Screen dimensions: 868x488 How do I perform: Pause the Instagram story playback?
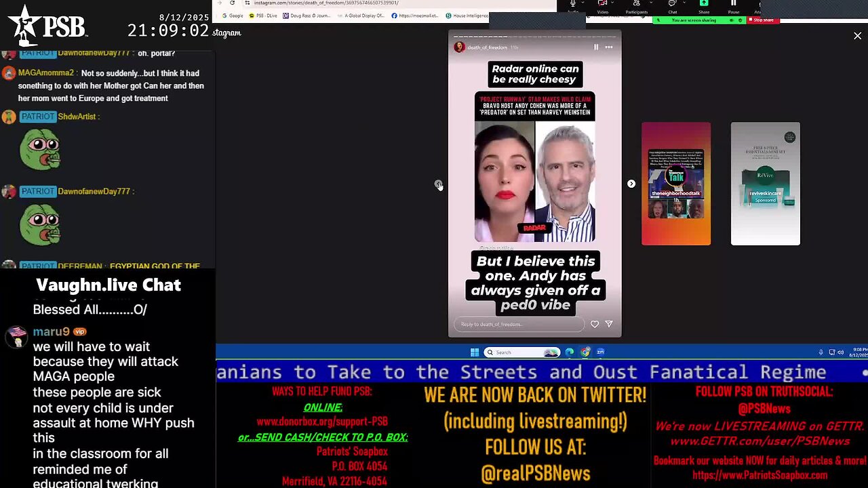pyautogui.click(x=596, y=47)
